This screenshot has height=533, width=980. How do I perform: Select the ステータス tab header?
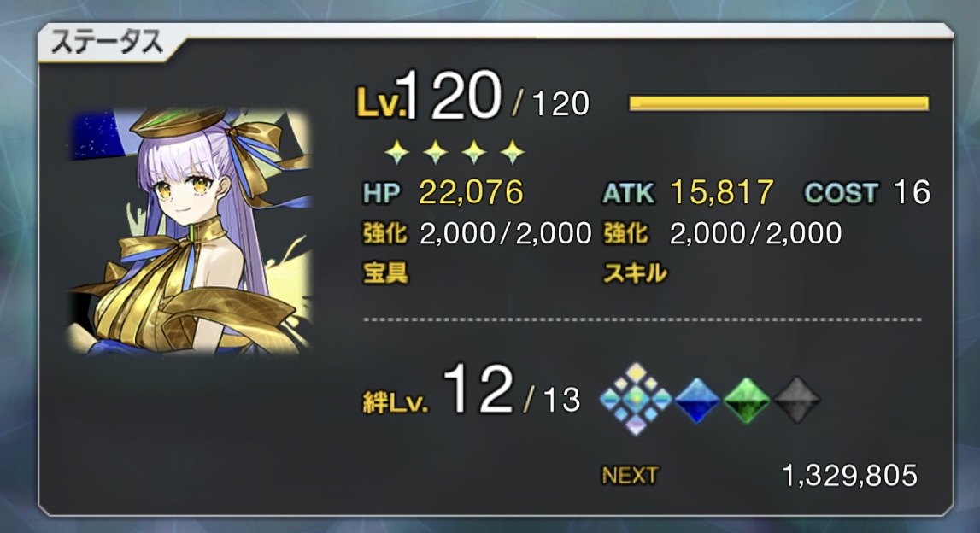tap(108, 43)
